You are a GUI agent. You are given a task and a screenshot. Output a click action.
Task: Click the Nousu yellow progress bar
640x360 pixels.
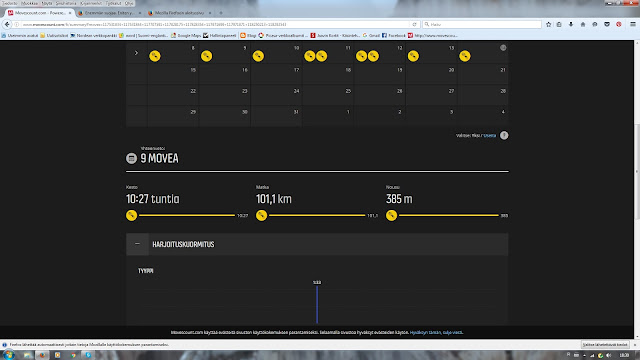coord(449,215)
